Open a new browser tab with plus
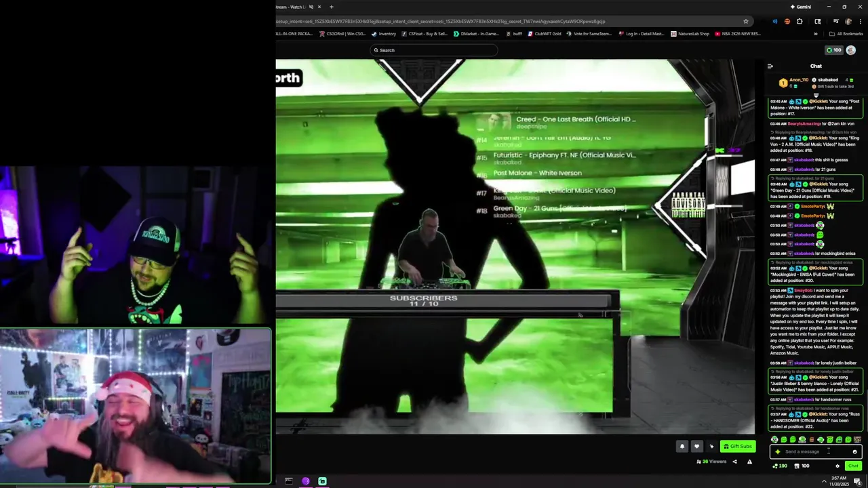The width and height of the screenshot is (868, 488). point(331,7)
